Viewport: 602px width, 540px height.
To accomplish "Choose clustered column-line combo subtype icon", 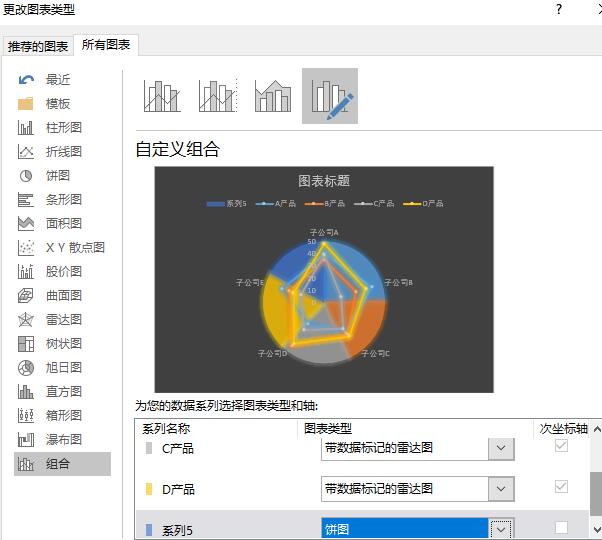I will [x=162, y=96].
